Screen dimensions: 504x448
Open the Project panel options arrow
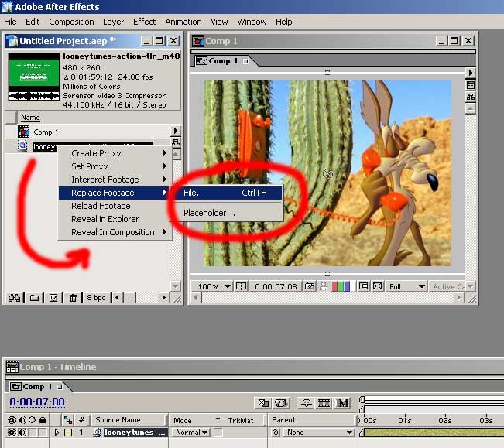pyautogui.click(x=175, y=131)
